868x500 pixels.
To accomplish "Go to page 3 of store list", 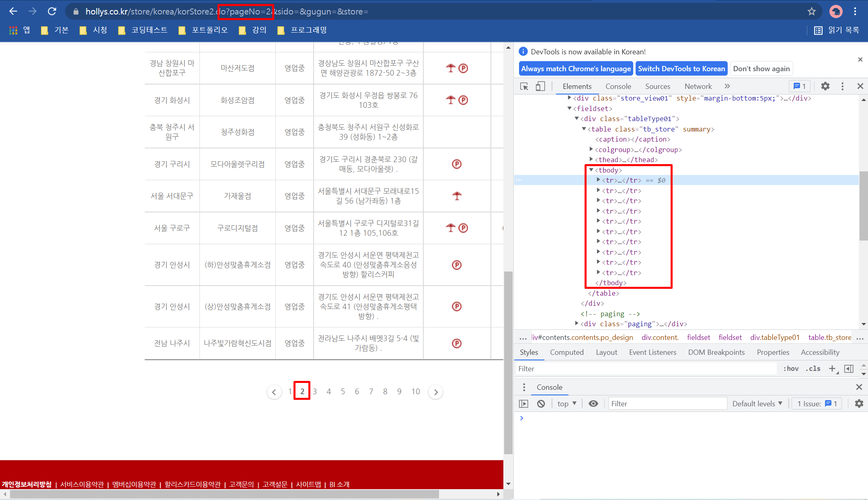I will 315,391.
